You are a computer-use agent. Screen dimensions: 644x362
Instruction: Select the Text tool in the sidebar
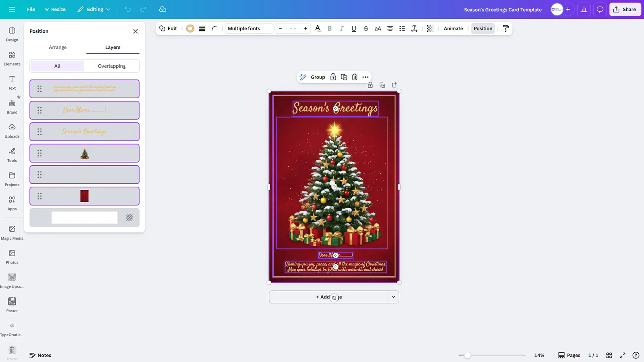[x=12, y=82]
